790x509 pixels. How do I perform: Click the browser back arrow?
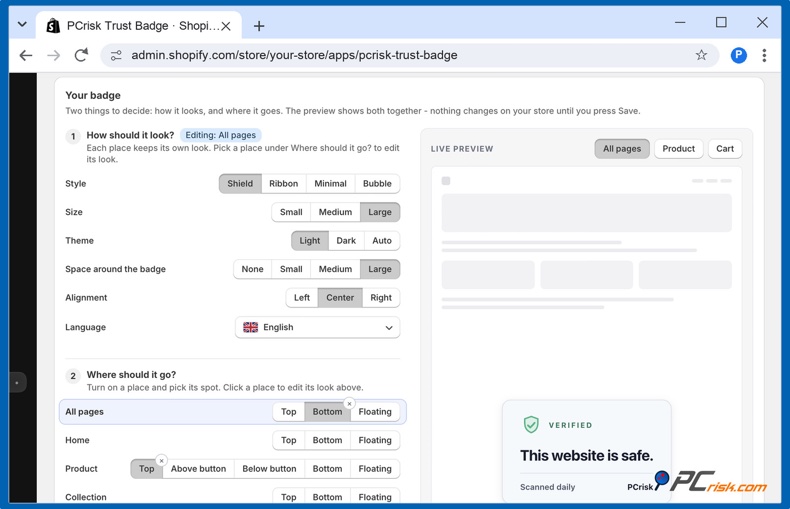click(x=26, y=55)
